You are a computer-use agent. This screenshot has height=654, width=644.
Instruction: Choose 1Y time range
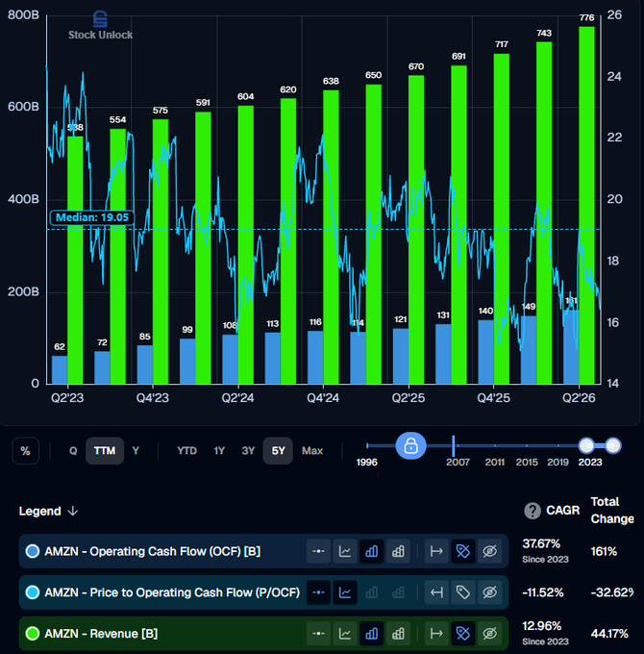click(x=219, y=451)
